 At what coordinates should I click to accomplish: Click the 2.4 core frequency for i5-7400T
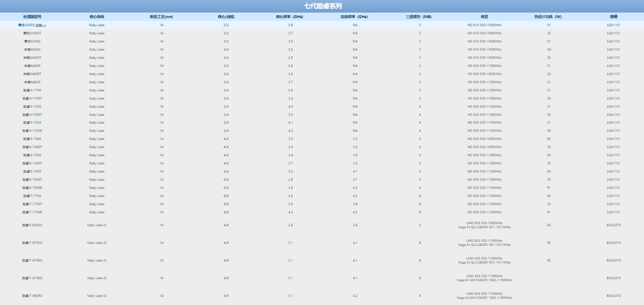(x=291, y=147)
